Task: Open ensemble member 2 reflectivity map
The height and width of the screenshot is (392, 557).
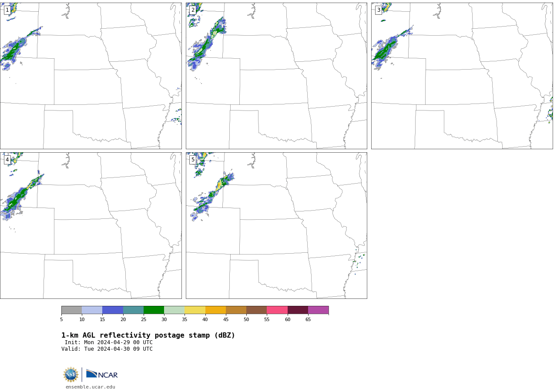Action: pos(276,76)
